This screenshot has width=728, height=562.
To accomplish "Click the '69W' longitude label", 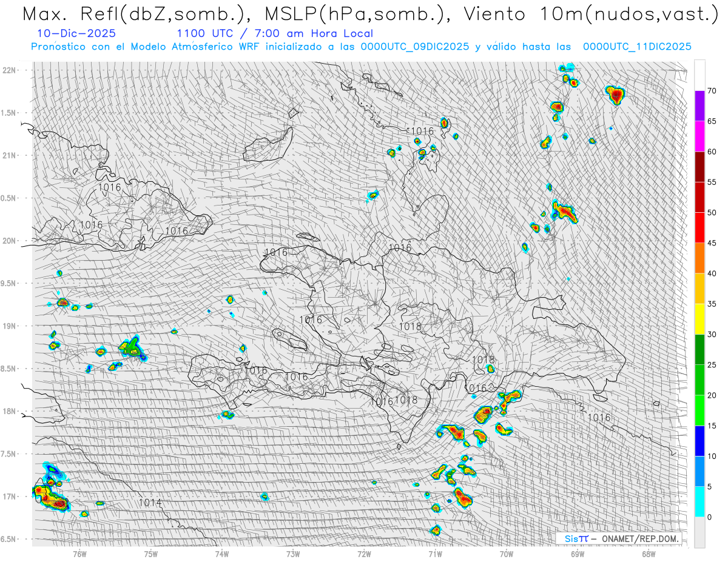I will [577, 553].
